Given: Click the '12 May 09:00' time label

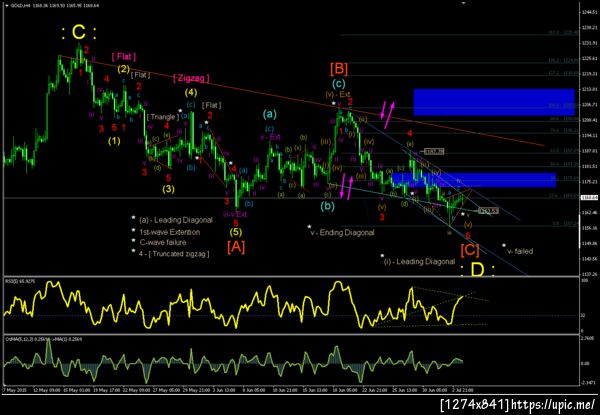Looking at the screenshot, I should [x=49, y=390].
